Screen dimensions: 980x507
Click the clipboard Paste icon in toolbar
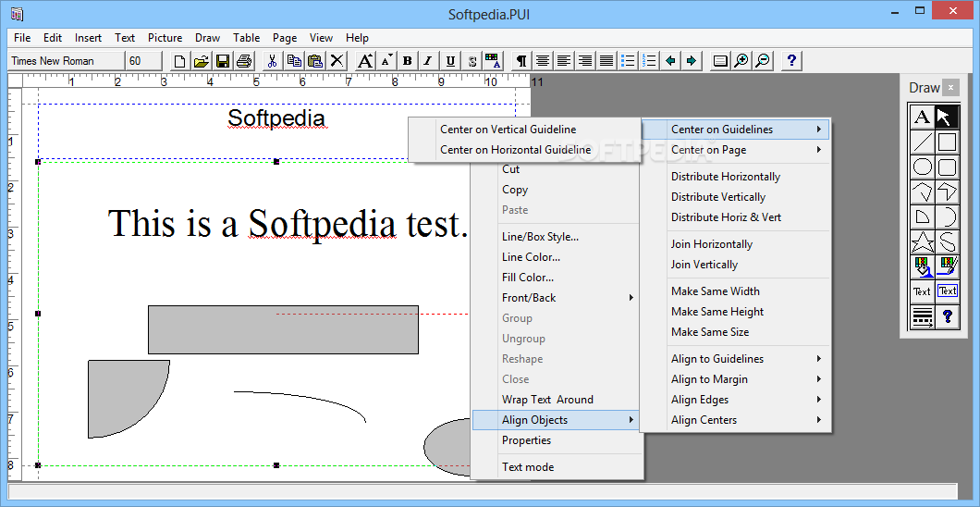[x=315, y=61]
